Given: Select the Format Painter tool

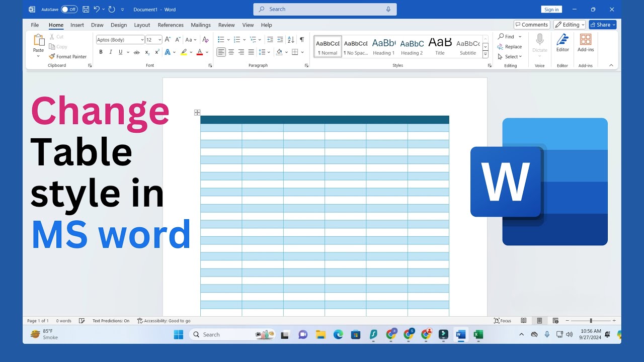Looking at the screenshot, I should pos(68,57).
